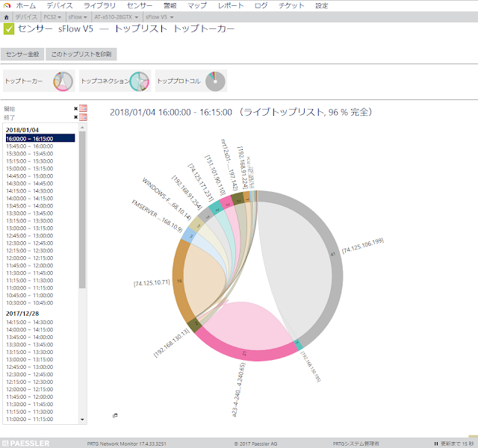Select the 11:00:00 – 11:15:00 period under 2017/12/28
478x448 pixels.
[x=30, y=420]
